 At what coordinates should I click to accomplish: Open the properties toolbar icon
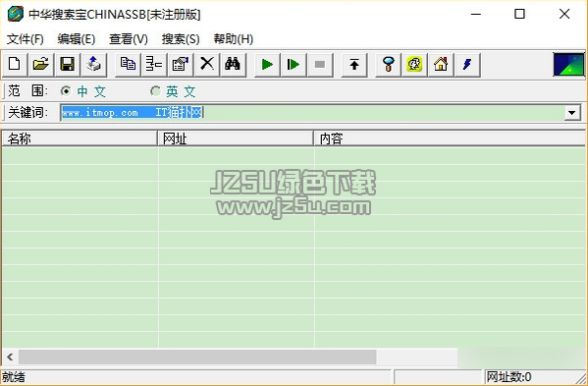coord(180,65)
